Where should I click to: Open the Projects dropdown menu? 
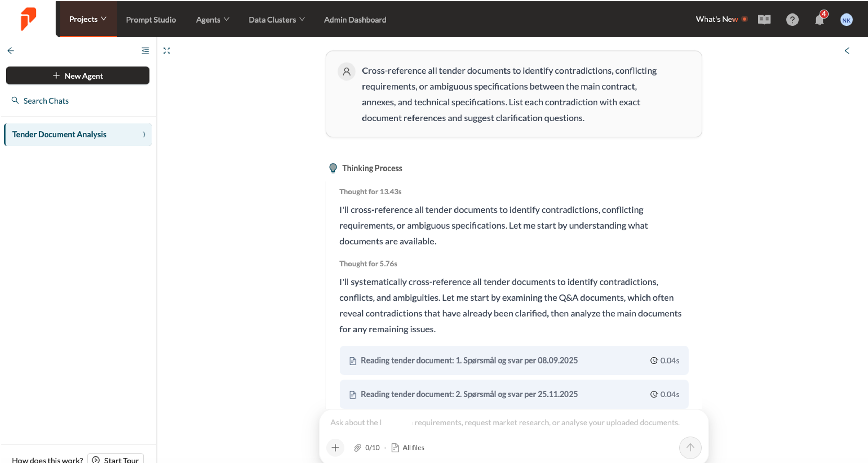pos(88,19)
